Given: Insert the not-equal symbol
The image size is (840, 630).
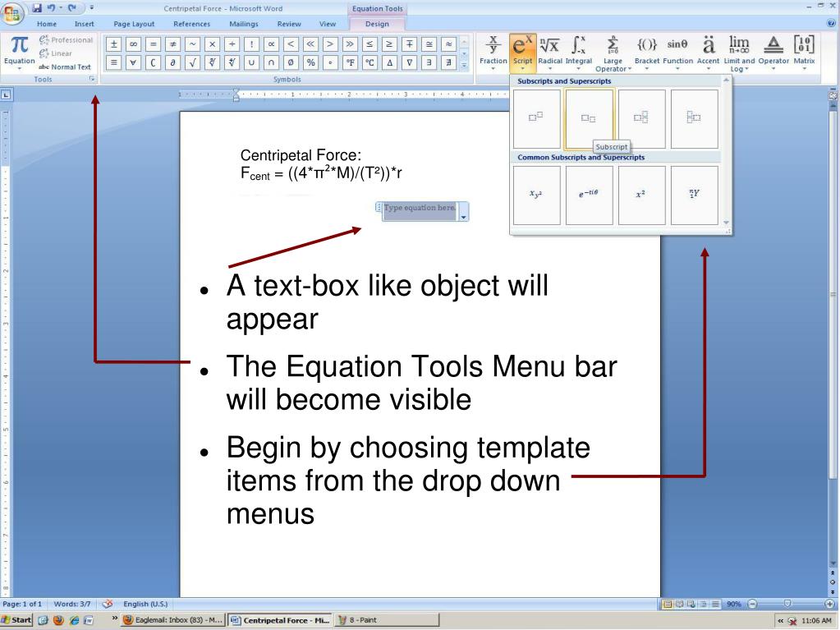Looking at the screenshot, I should tap(172, 44).
